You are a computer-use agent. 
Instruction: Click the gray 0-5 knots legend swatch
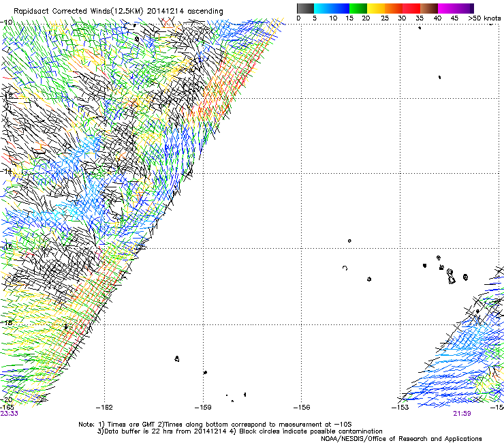tap(305, 8)
